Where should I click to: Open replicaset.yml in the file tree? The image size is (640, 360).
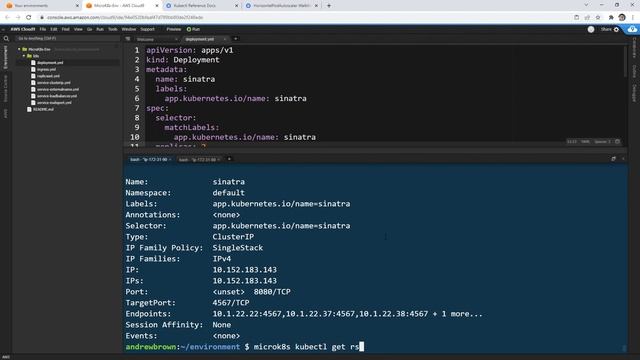48,76
